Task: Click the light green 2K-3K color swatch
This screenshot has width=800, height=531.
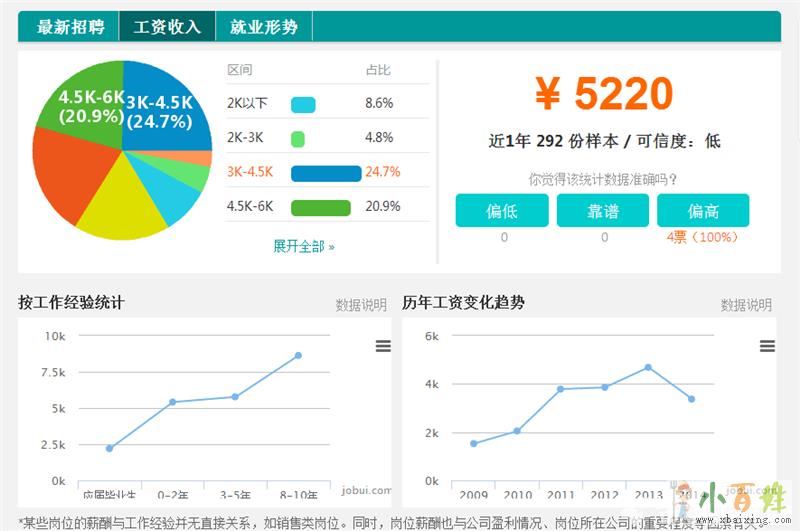Action: [x=297, y=139]
